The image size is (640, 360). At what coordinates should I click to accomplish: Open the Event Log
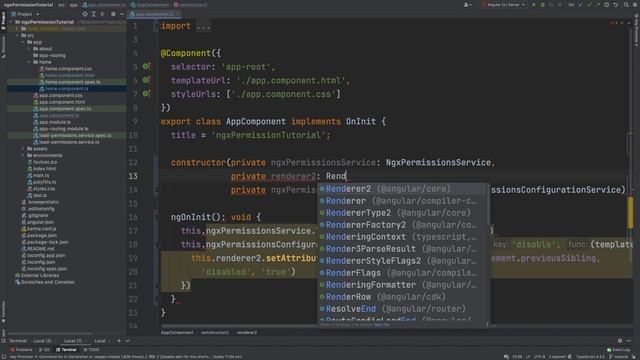point(618,350)
